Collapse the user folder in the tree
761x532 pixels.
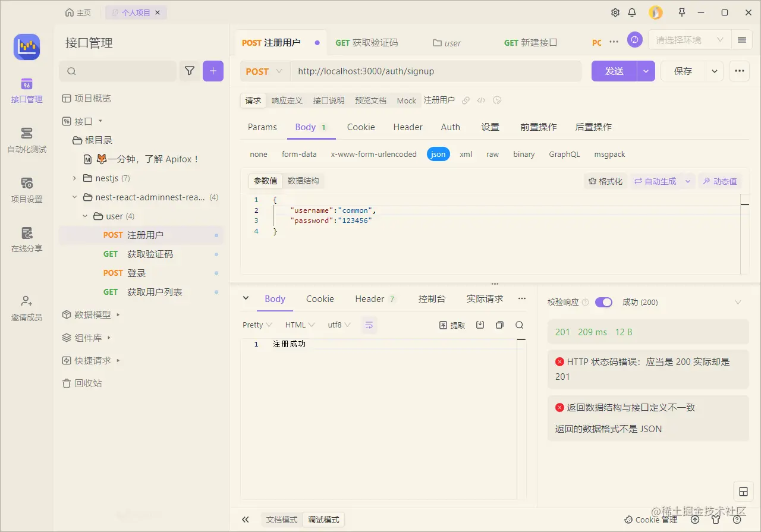click(84, 216)
